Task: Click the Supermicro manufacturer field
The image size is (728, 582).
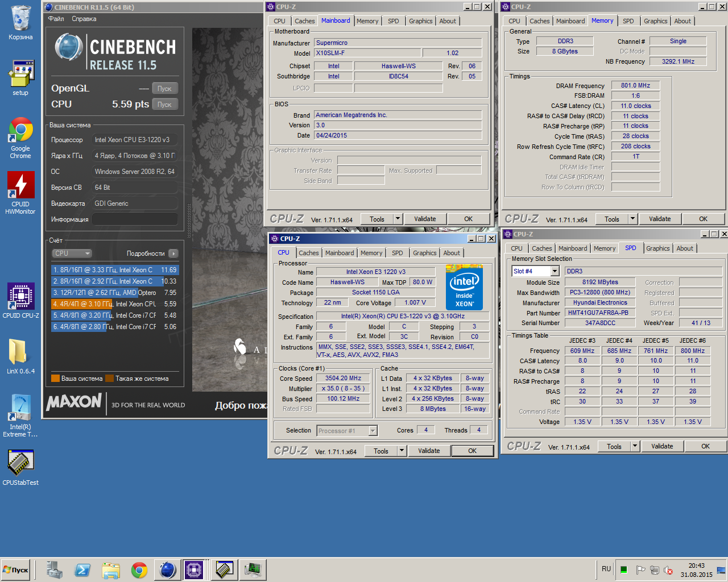Action: [398, 43]
